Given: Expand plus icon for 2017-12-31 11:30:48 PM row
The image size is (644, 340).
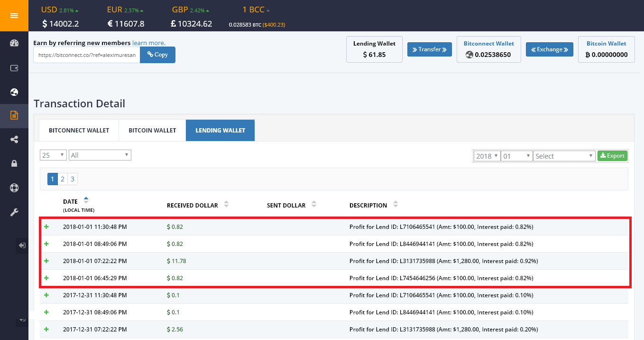Looking at the screenshot, I should 46,295.
